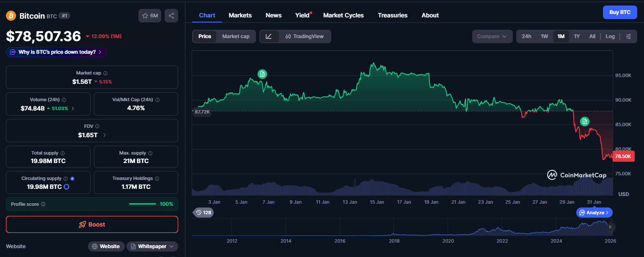Open the Treasuries tab

coord(392,15)
